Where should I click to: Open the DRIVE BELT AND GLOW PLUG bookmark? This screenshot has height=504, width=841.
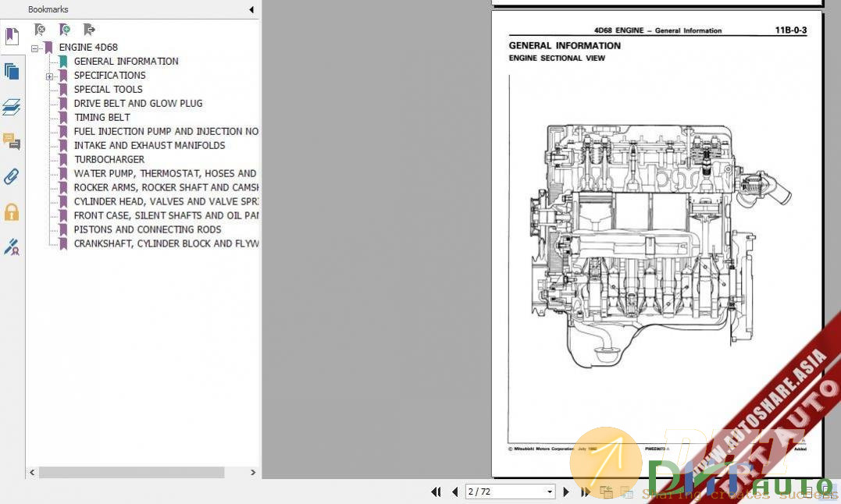click(138, 103)
